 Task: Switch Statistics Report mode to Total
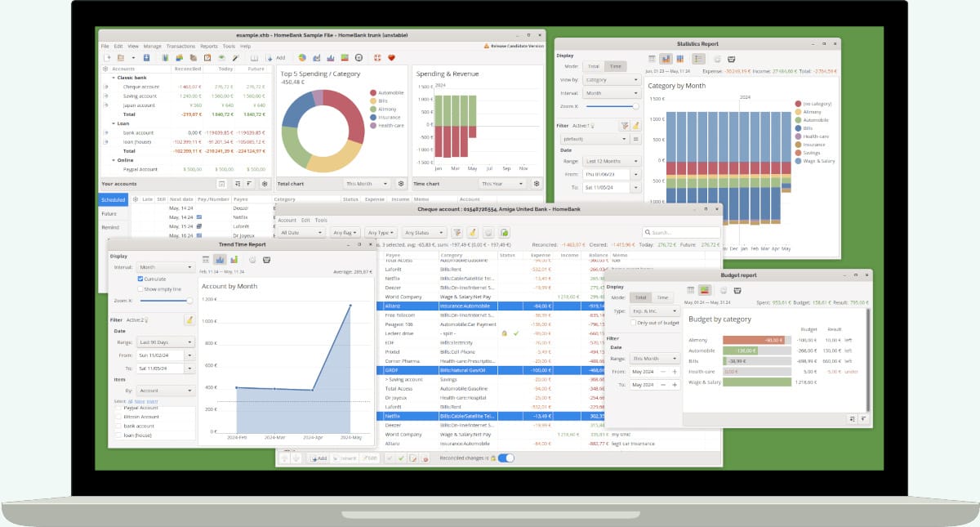(x=594, y=66)
